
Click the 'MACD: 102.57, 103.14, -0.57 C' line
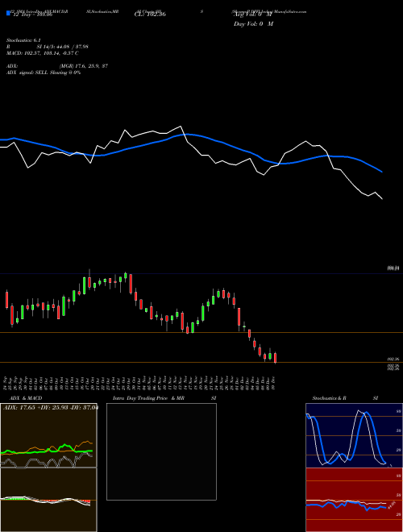pos(43,53)
